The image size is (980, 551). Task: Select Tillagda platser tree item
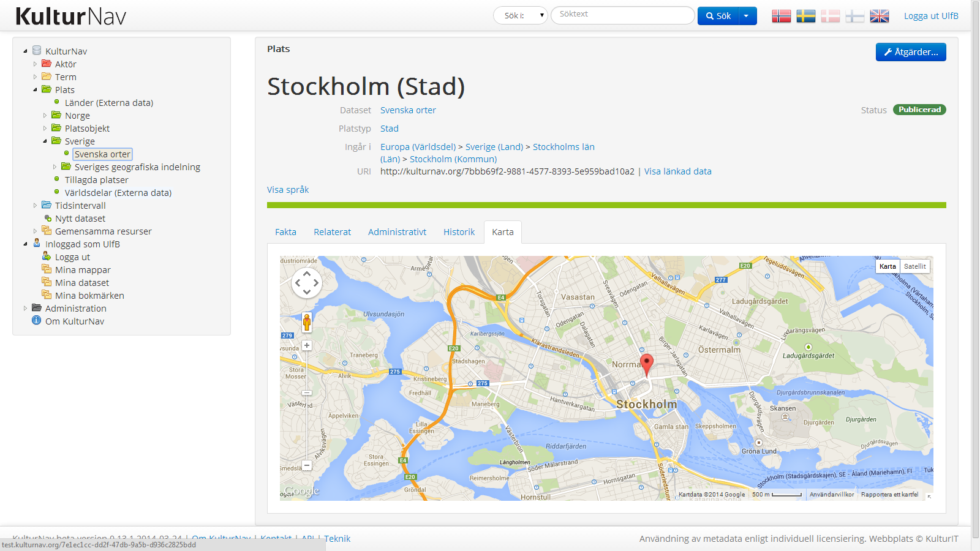coord(97,180)
